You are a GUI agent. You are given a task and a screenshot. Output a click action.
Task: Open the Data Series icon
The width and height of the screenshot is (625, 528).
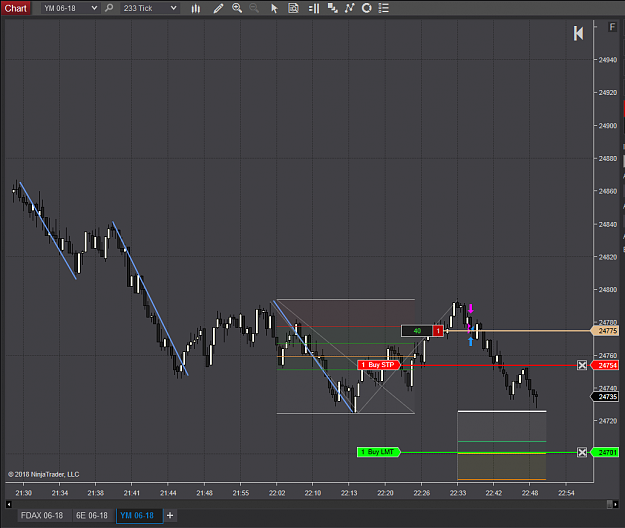coord(332,8)
